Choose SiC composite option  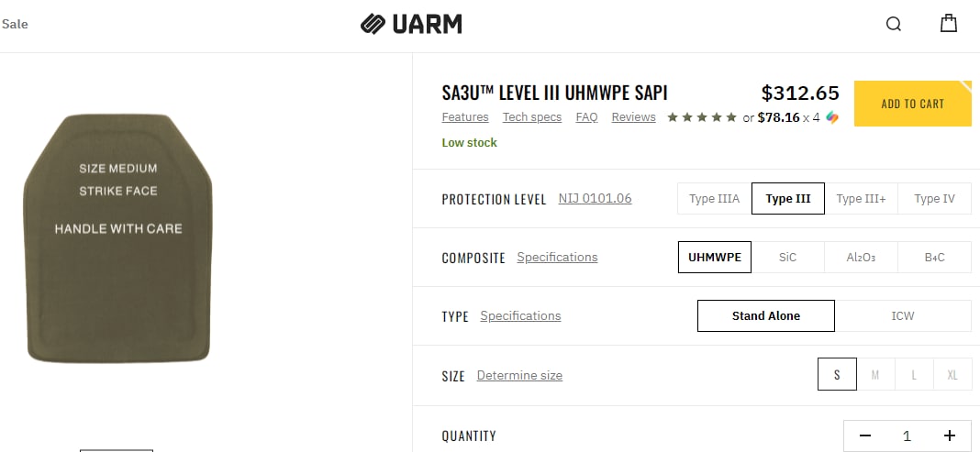[787, 258]
